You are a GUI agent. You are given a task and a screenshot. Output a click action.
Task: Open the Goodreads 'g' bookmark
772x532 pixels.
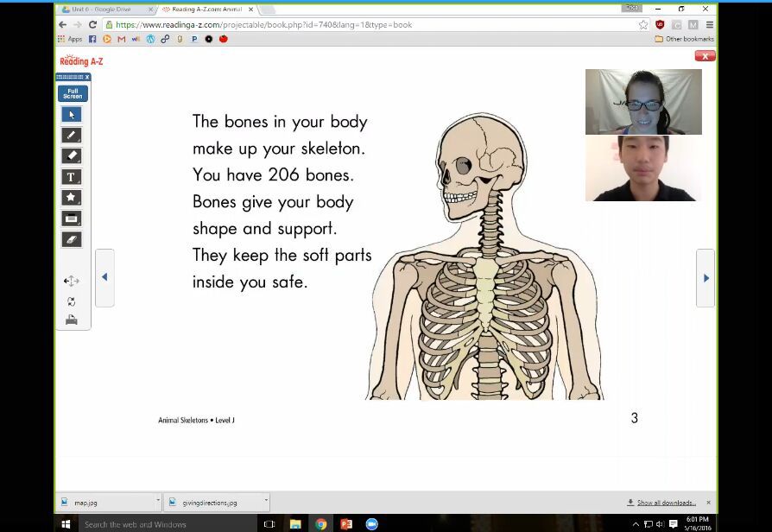point(180,39)
